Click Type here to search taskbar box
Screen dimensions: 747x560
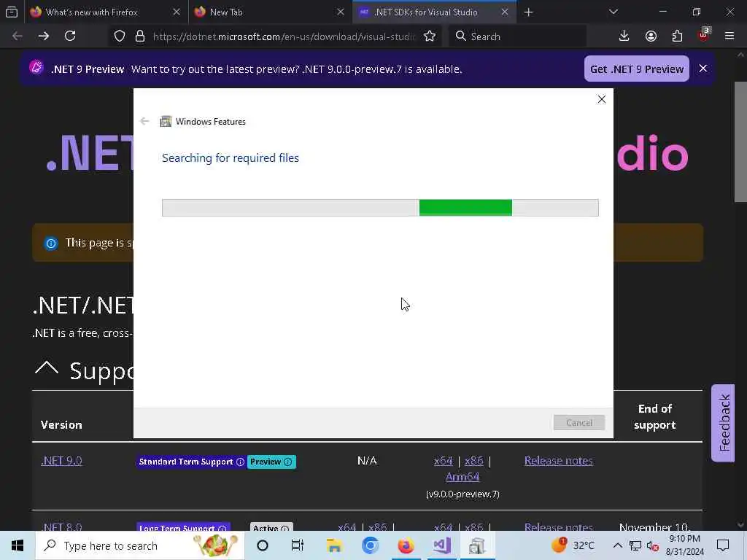point(140,545)
